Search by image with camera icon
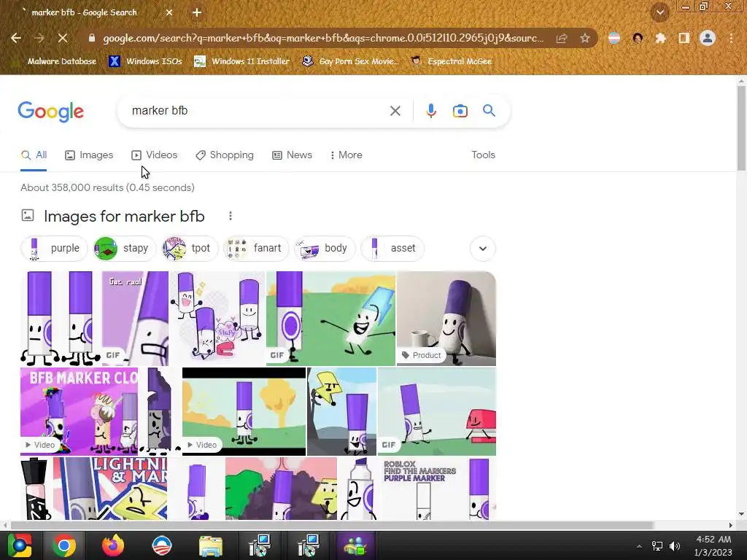This screenshot has height=560, width=747. coord(460,111)
